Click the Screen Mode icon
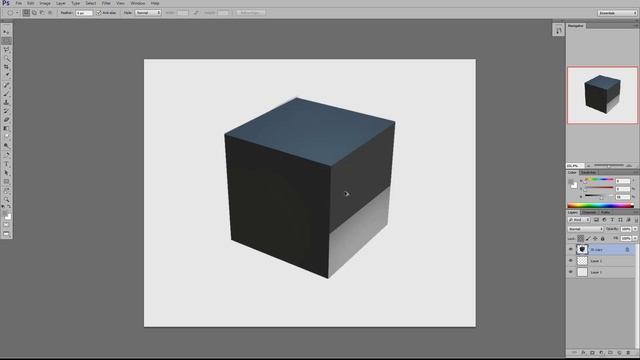Image resolution: width=640 pixels, height=360 pixels. 6,234
